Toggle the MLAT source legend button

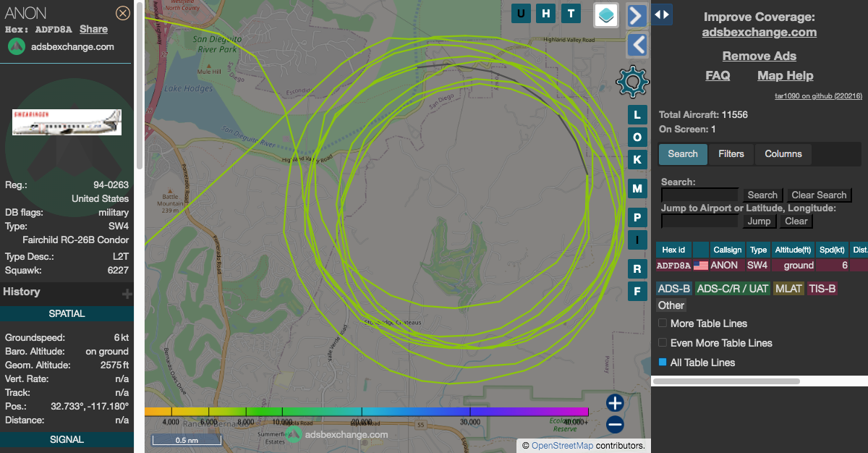tap(788, 289)
